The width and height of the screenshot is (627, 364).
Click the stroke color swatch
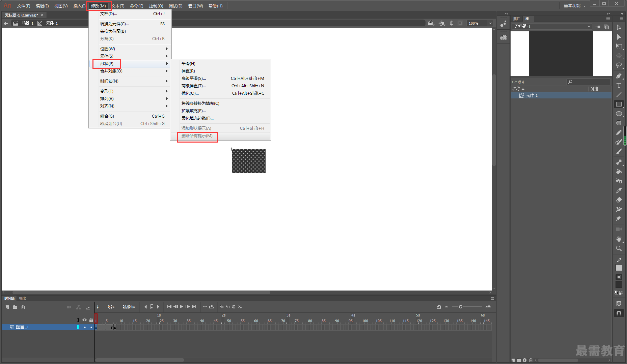coord(619,268)
